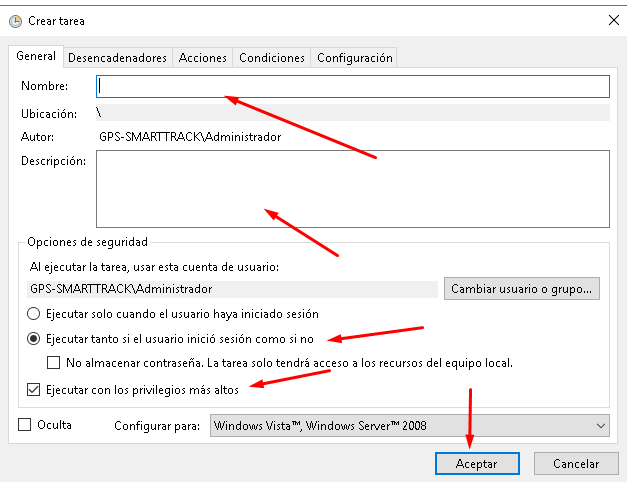Enable No almacenar contraseña checkbox
Viewport: 627px width, 482px height.
tap(55, 363)
